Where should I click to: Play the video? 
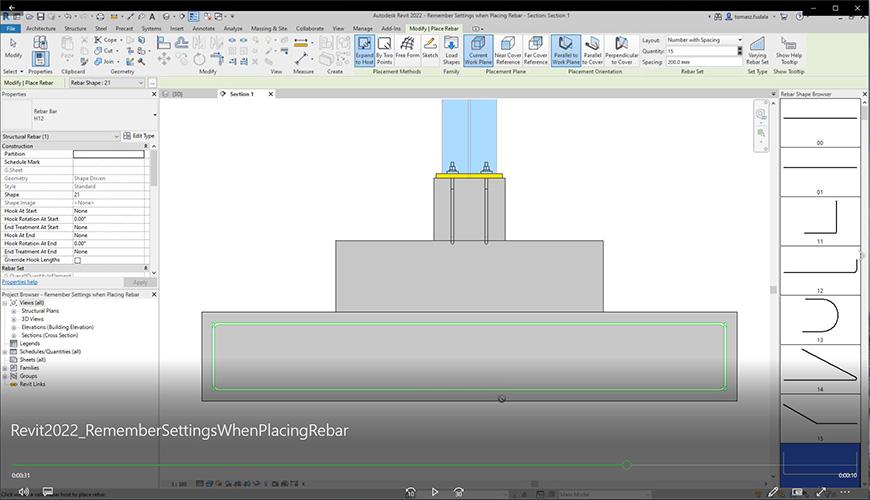click(x=434, y=492)
